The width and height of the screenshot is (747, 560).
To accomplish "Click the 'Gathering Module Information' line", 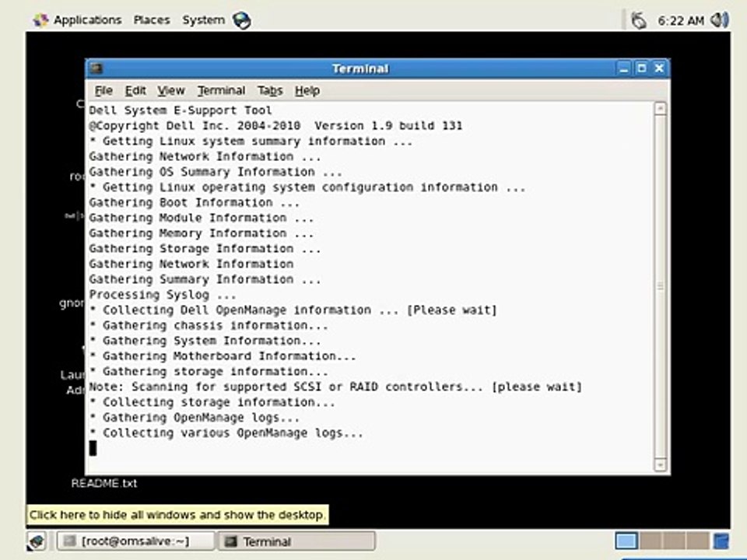I will point(201,218).
